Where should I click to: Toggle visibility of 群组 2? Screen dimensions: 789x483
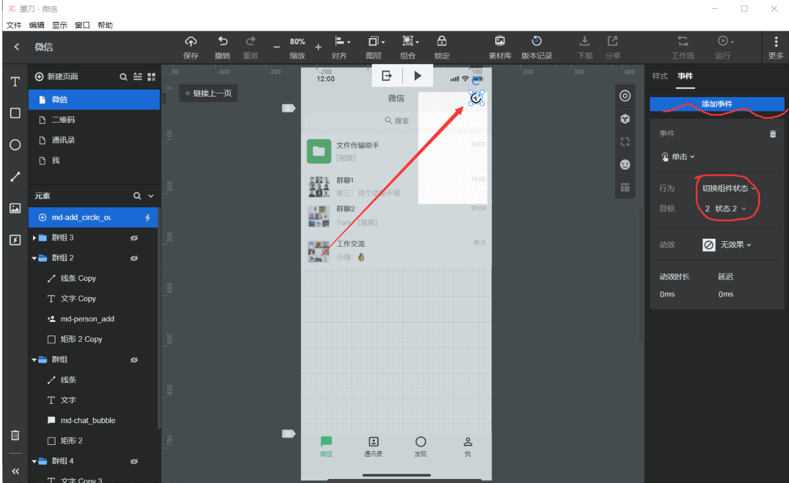coord(134,258)
